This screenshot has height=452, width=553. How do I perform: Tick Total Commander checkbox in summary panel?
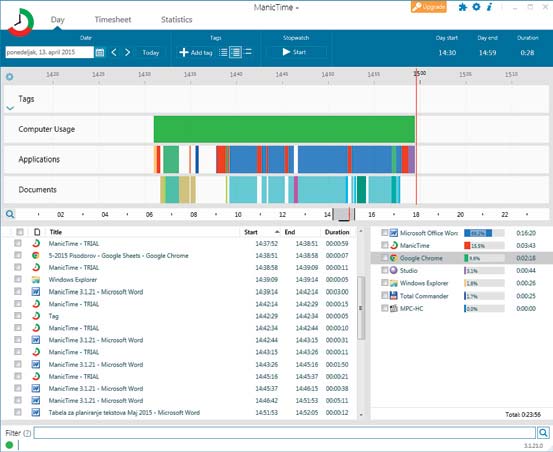coord(385,295)
